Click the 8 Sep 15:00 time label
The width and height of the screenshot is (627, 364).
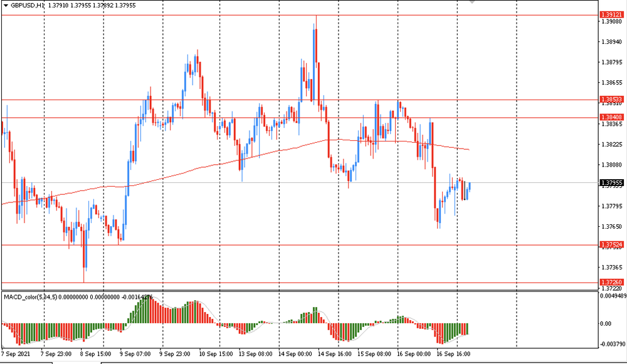tap(95, 354)
